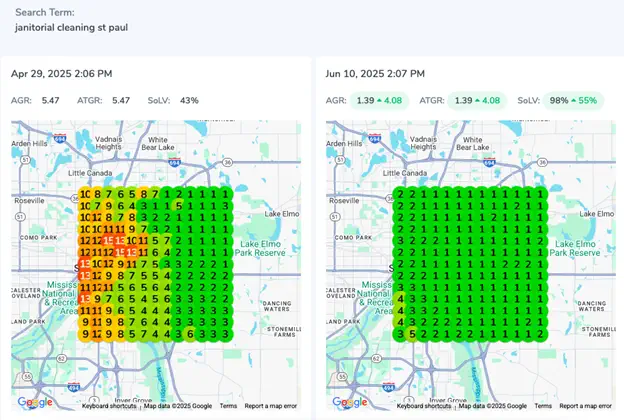Click the 'Apr 29, 2025 2:06 PM' date heading
Viewport: 624px width, 420px height.
tap(62, 74)
